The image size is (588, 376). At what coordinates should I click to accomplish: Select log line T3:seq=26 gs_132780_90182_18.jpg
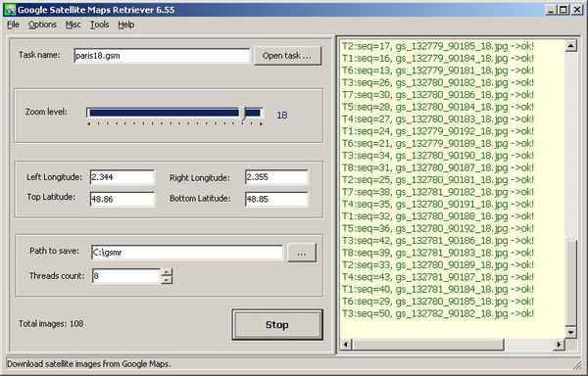click(x=437, y=83)
